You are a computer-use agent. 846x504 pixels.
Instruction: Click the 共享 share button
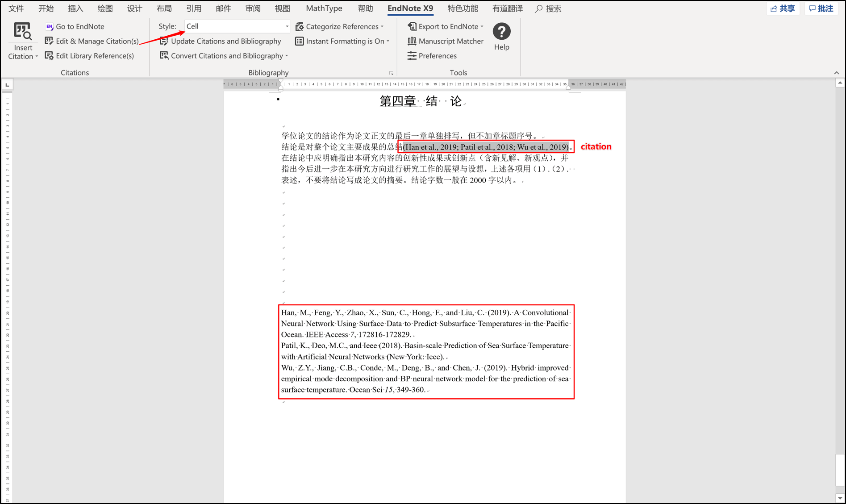[x=783, y=8]
